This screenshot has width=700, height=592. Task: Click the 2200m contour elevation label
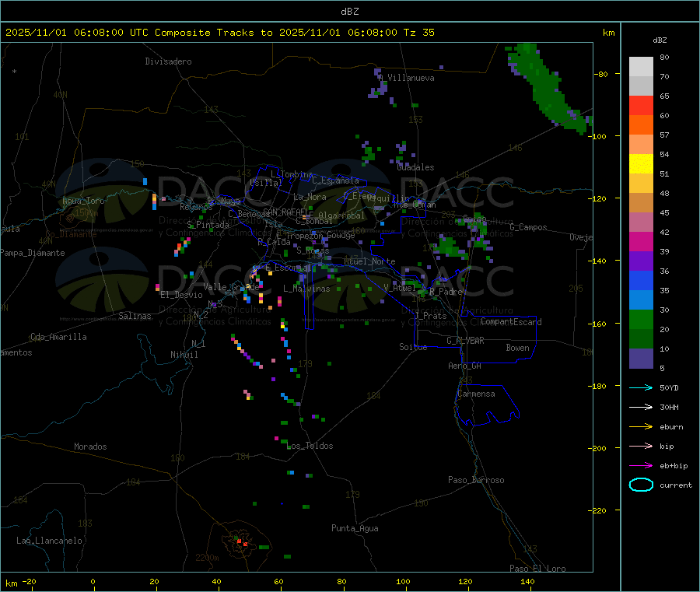[x=207, y=558]
